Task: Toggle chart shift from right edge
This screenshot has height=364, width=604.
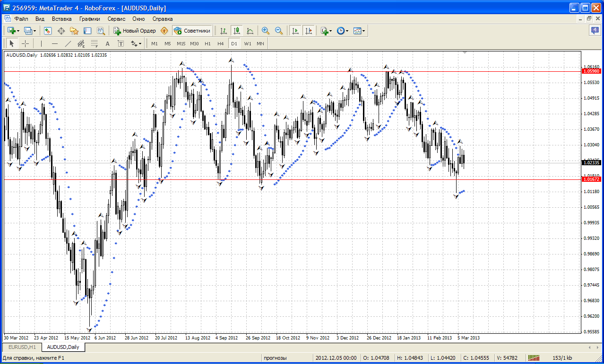Action: pyautogui.click(x=309, y=31)
